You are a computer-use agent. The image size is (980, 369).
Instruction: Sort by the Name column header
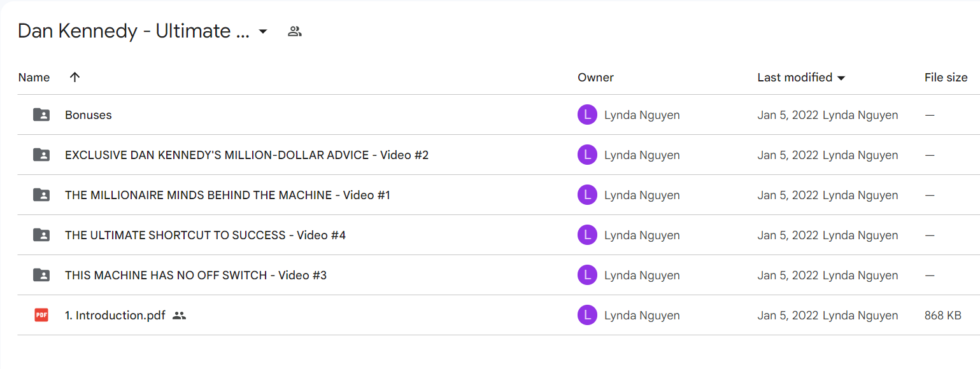click(x=34, y=77)
